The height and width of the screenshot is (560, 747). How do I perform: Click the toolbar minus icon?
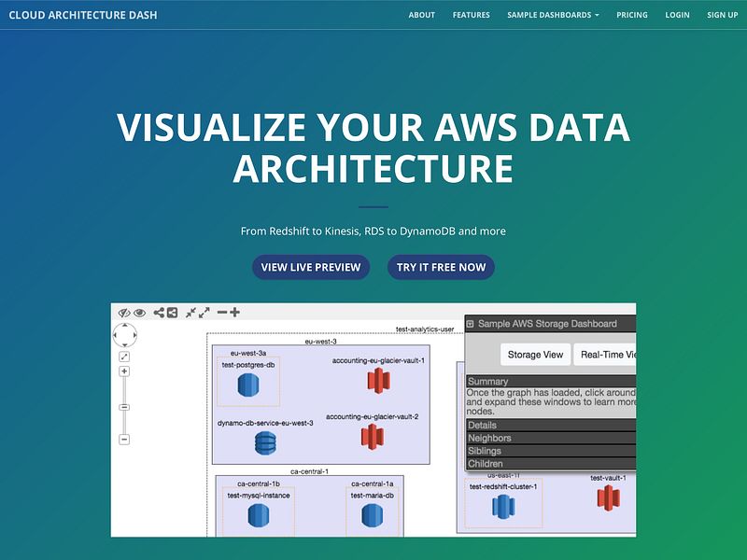point(222,313)
